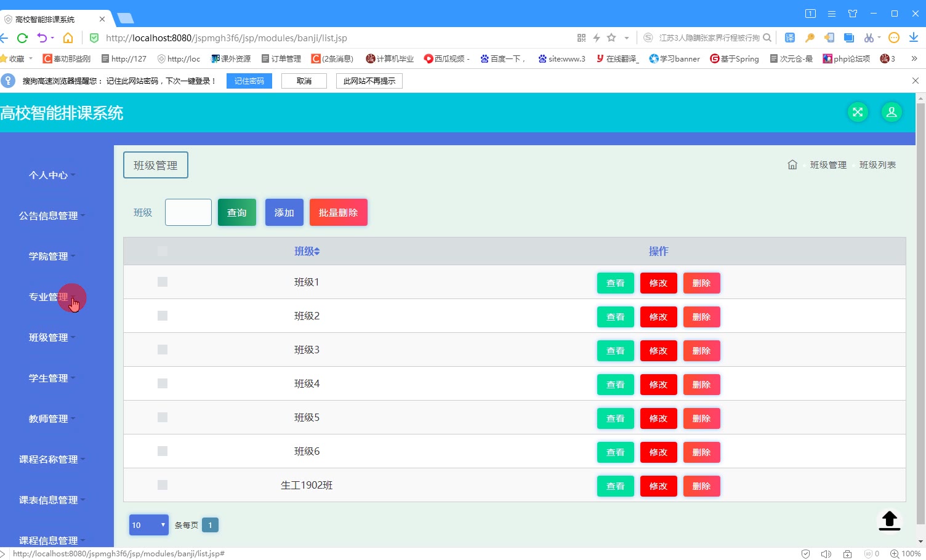Toggle the select-all checkbox in table header
The image size is (926, 560).
click(163, 251)
